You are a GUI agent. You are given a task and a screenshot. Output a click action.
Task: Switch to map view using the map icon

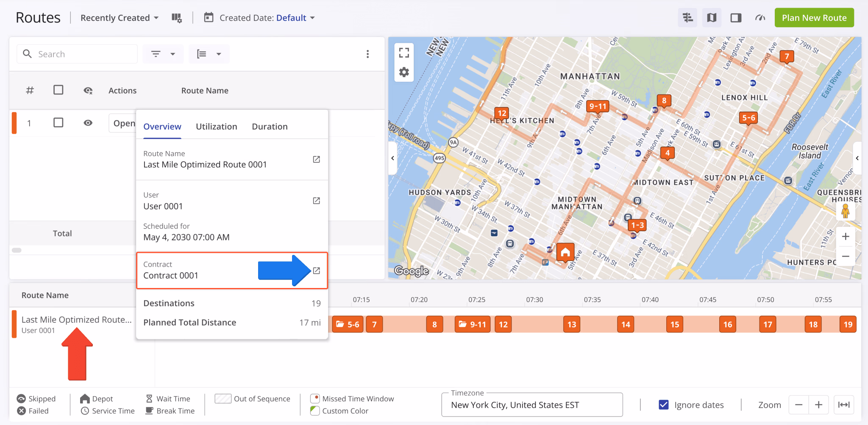point(712,17)
